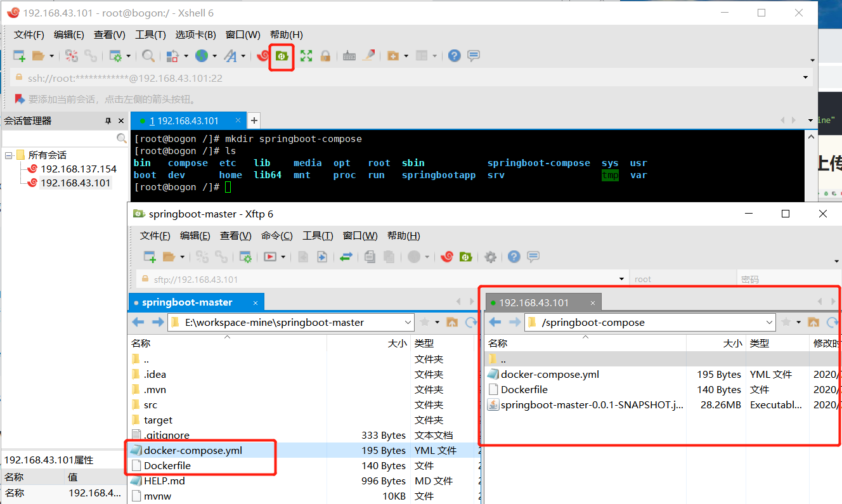Click Xshell New Session icon
The width and height of the screenshot is (842, 504).
(20, 56)
